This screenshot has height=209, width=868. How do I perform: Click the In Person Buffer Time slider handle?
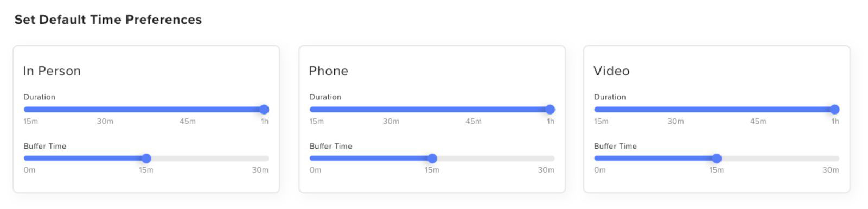tap(146, 159)
